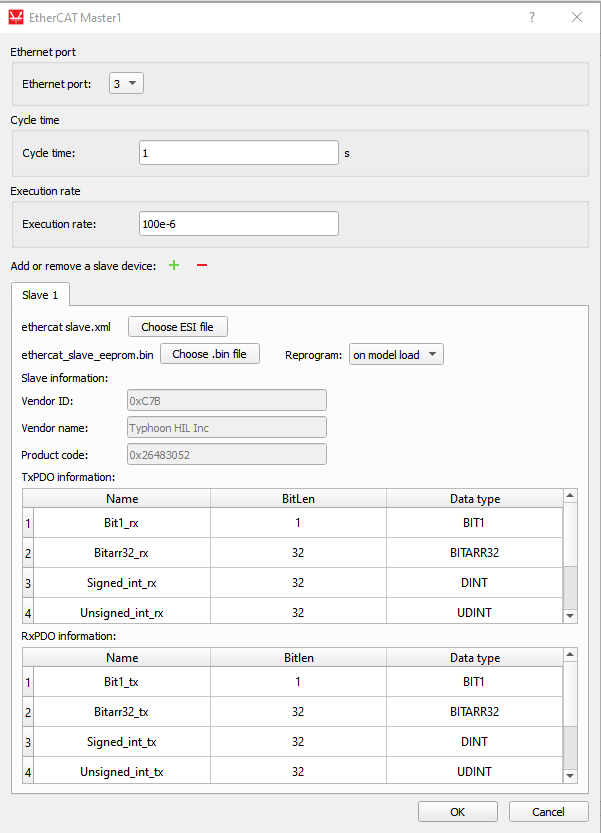Click TxPDO Name column header
Screen dimensions: 601x833
[x=122, y=498]
